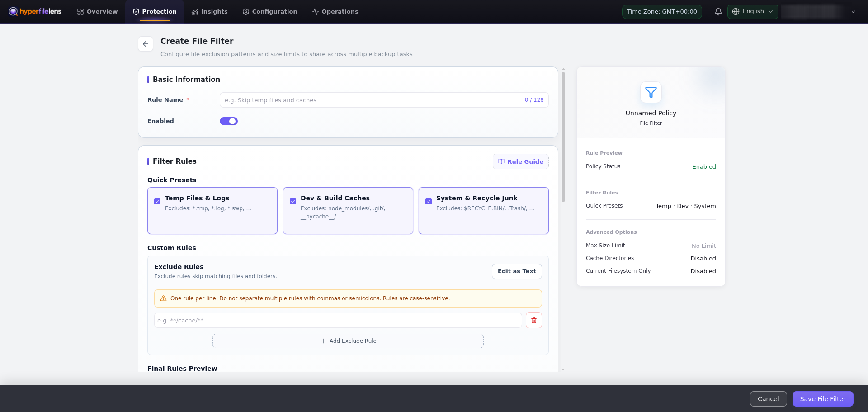Click Add Exclude Rule
868x412 pixels.
tap(348, 341)
